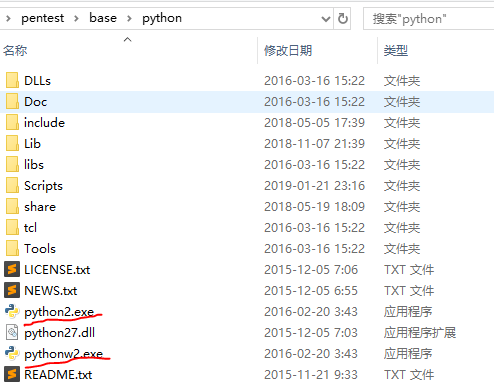Viewport: 494px width, 385px height.
Task: Click the NEWS.txt Sublime file icon
Action: 12,290
